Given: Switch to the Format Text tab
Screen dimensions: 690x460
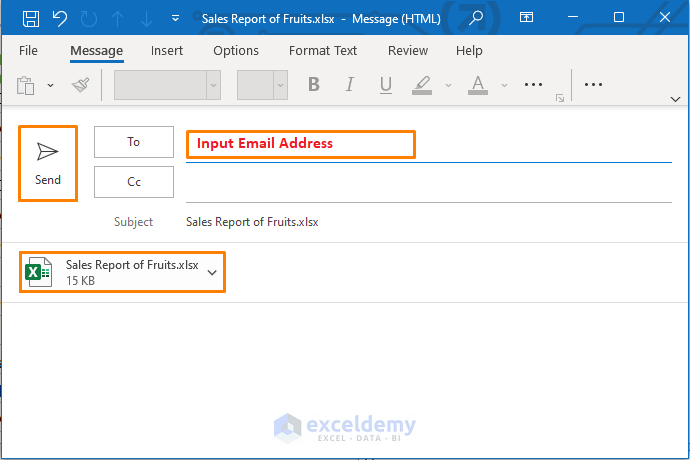Looking at the screenshot, I should [x=322, y=50].
